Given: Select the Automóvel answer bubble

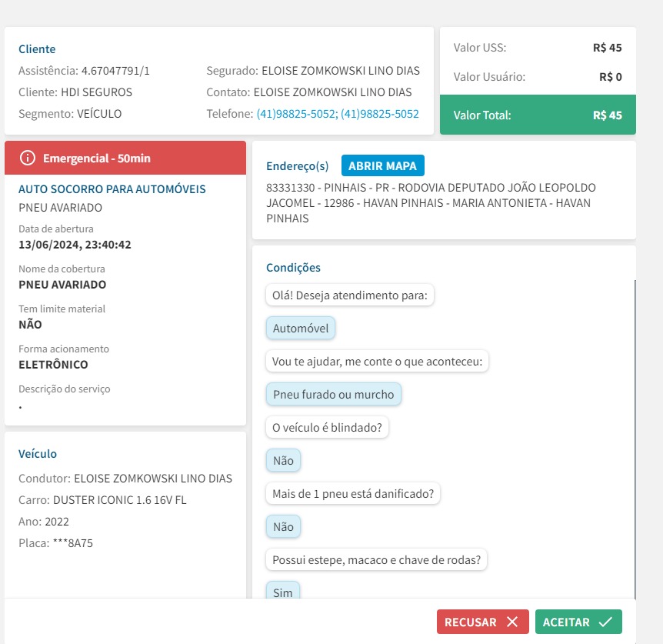Looking at the screenshot, I should point(301,329).
